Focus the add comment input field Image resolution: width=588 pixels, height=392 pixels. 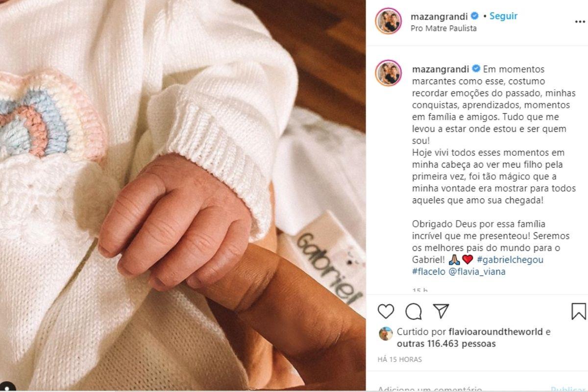(461, 388)
